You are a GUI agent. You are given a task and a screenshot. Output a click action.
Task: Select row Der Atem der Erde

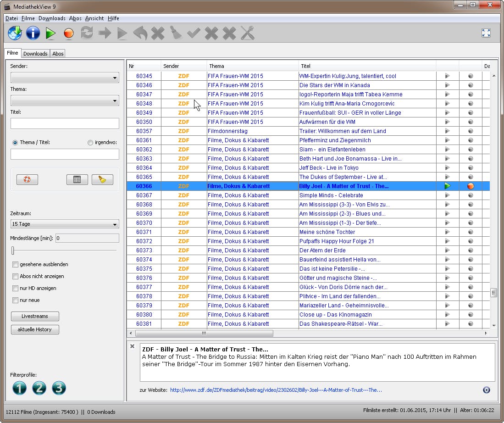tap(308, 250)
